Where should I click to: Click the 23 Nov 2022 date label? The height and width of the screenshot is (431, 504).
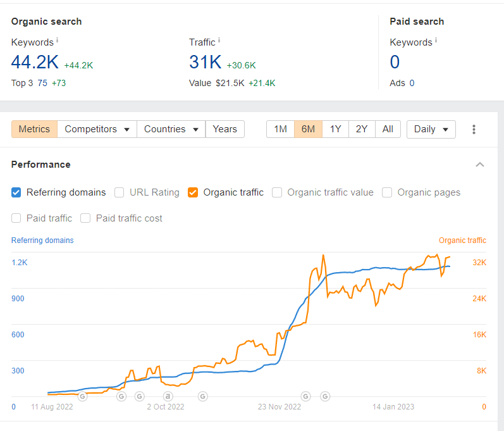pyautogui.click(x=280, y=407)
